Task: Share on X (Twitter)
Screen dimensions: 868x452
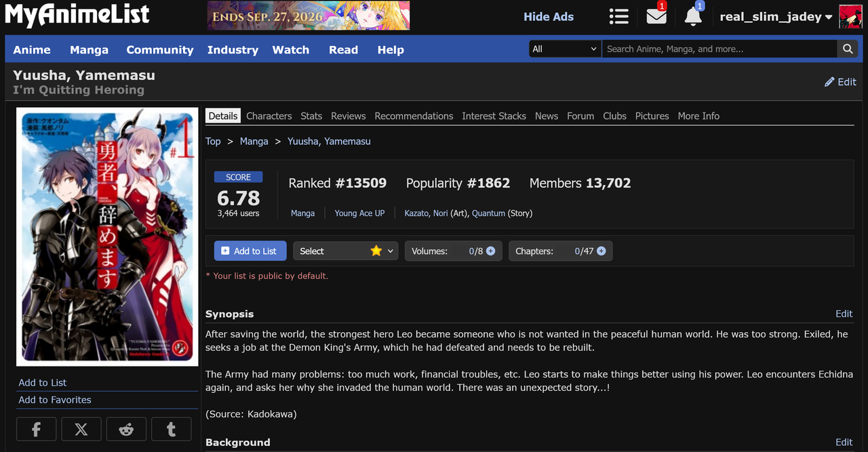Action: (x=81, y=430)
